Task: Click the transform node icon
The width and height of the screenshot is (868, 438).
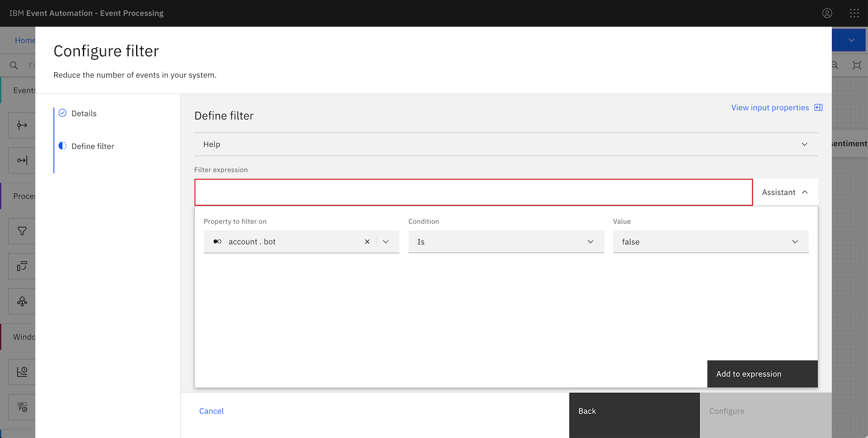Action: tap(22, 266)
